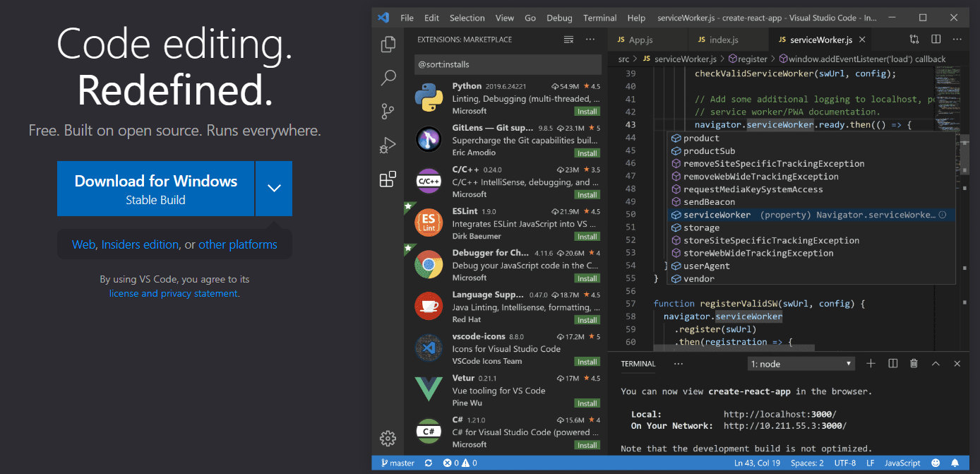Split the terminal pane

(x=892, y=363)
